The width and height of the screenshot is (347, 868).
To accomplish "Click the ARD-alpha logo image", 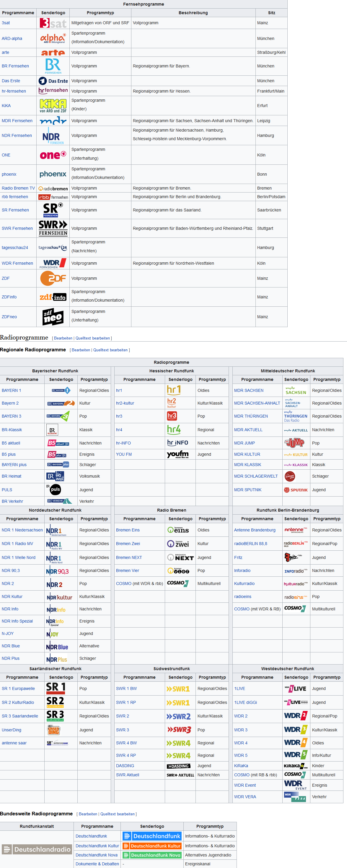I will [x=53, y=38].
